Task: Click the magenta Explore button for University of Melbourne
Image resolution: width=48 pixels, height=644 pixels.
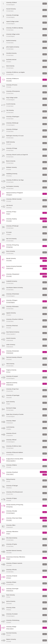Action: (45, 80)
